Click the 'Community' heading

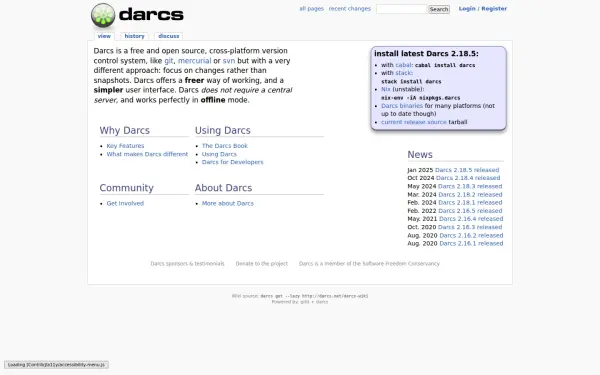pos(127,188)
